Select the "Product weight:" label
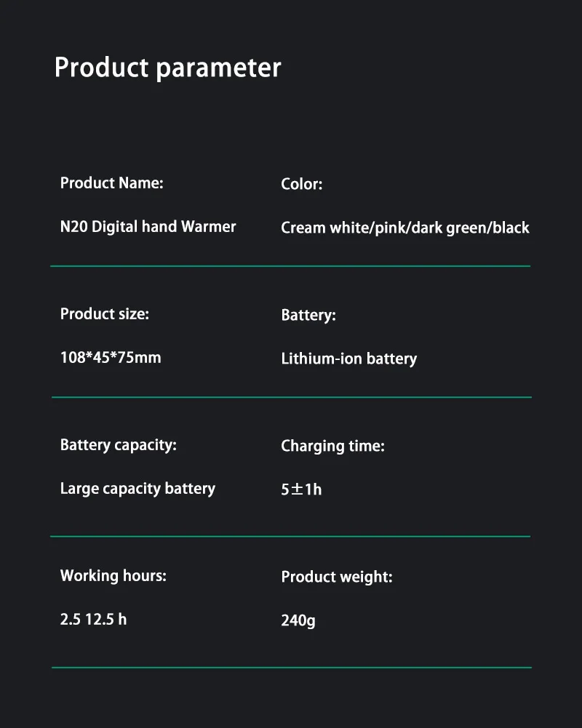582x728 pixels. (x=336, y=577)
